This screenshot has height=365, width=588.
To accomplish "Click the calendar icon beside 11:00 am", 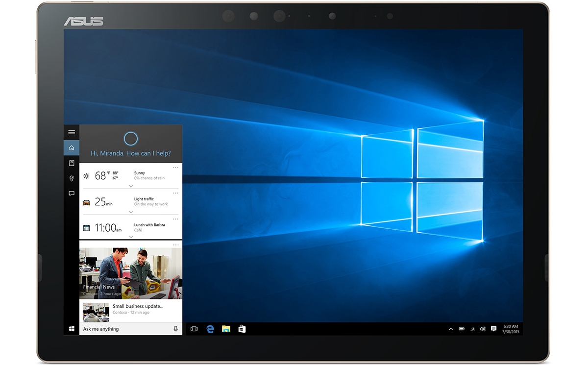I will [x=86, y=228].
